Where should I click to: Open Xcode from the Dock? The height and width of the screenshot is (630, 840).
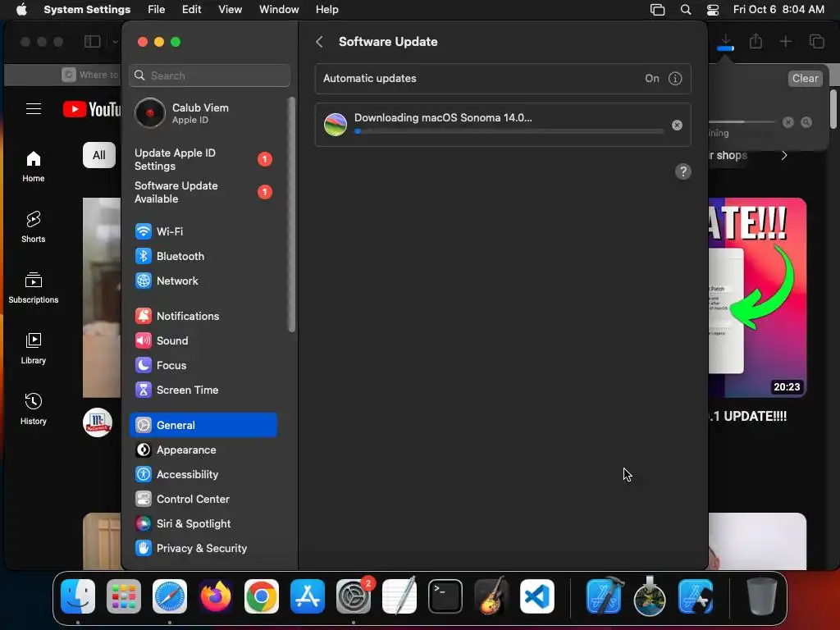pos(605,596)
